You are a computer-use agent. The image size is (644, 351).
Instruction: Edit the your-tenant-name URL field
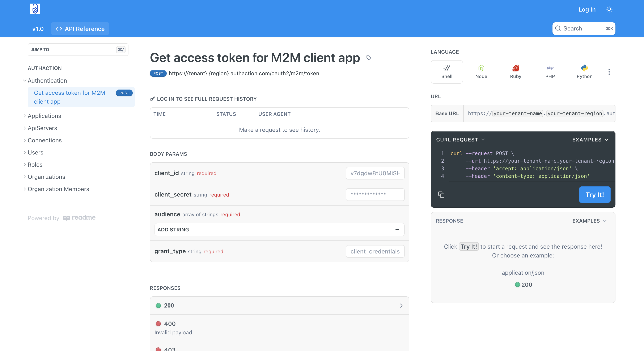pyautogui.click(x=517, y=113)
